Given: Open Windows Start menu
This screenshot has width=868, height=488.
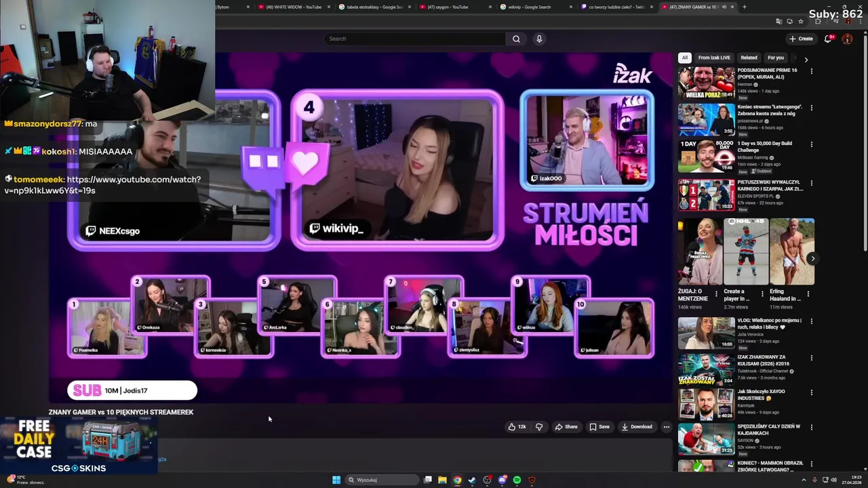Looking at the screenshot, I should pos(336,480).
